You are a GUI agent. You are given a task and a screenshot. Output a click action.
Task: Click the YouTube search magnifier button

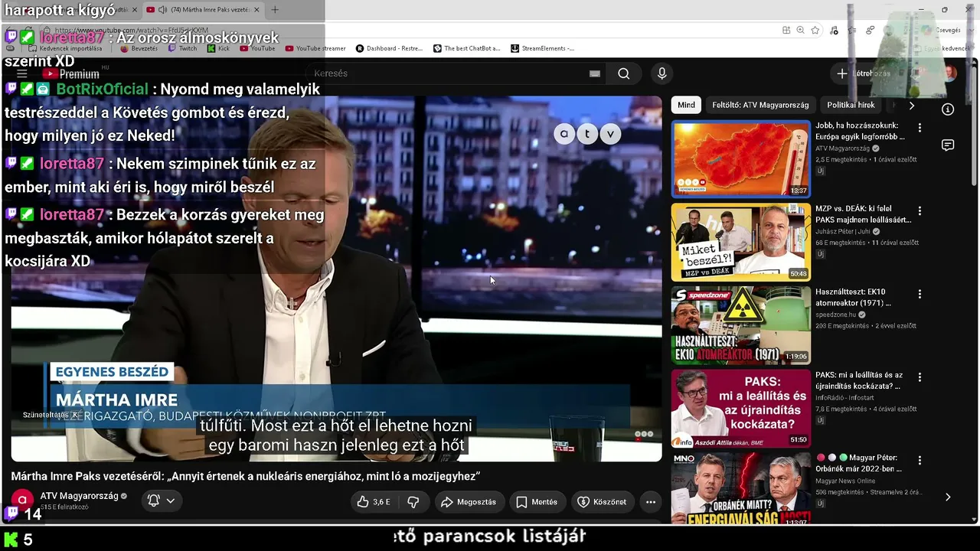624,73
